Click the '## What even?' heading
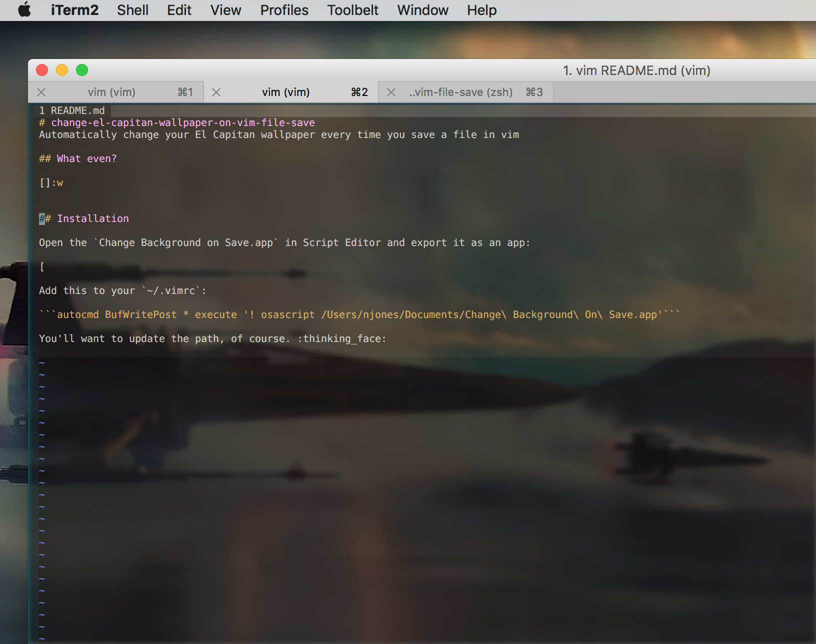Viewport: 816px width, 644px height. point(78,158)
